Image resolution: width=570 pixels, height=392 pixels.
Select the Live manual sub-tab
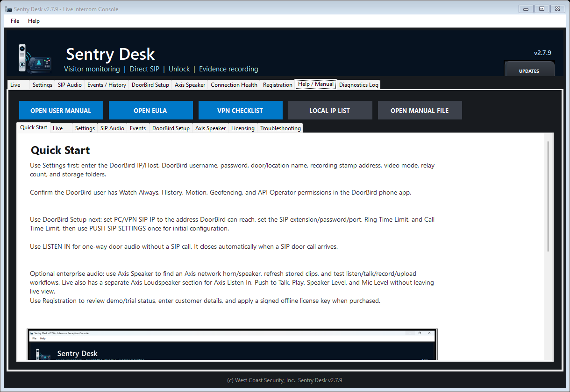62,128
